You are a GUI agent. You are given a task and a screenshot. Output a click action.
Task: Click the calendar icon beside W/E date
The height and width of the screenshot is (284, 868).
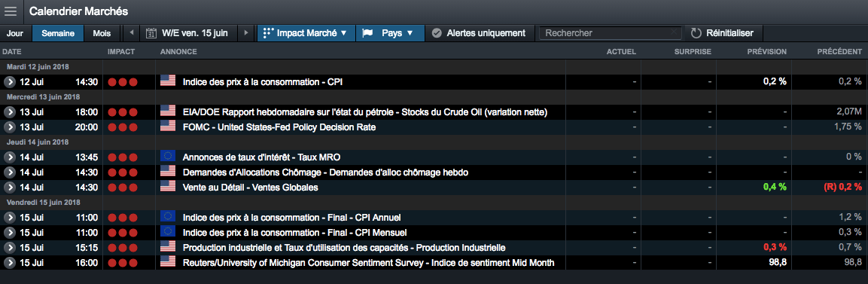point(151,33)
